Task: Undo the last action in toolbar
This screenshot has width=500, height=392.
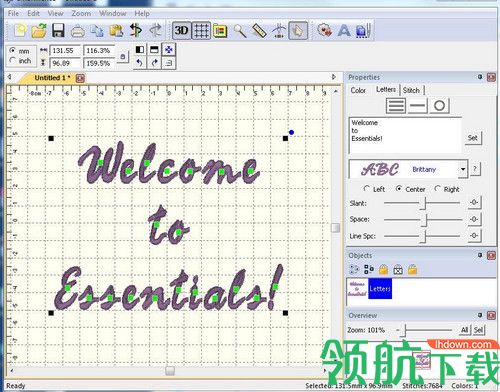Action: (x=136, y=30)
